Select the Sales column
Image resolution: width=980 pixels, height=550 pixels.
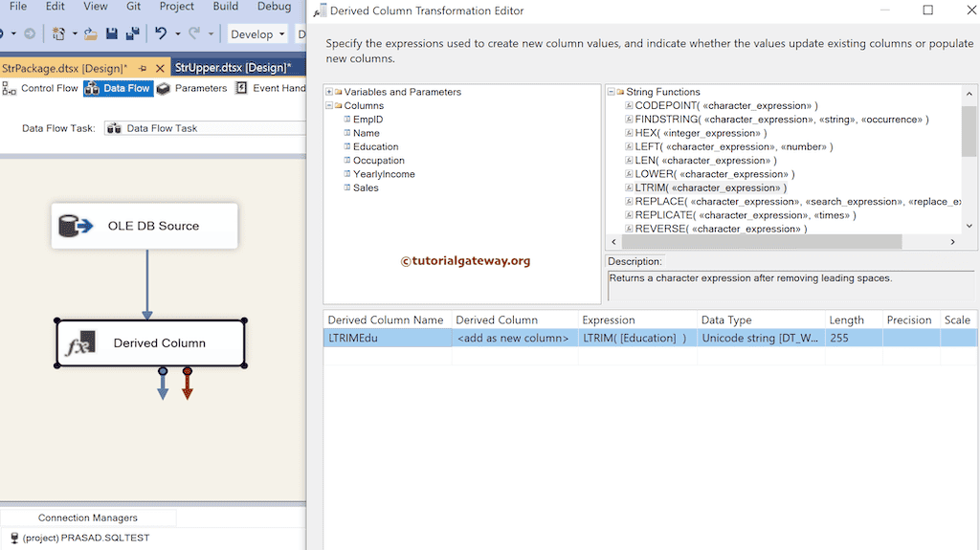(x=366, y=188)
